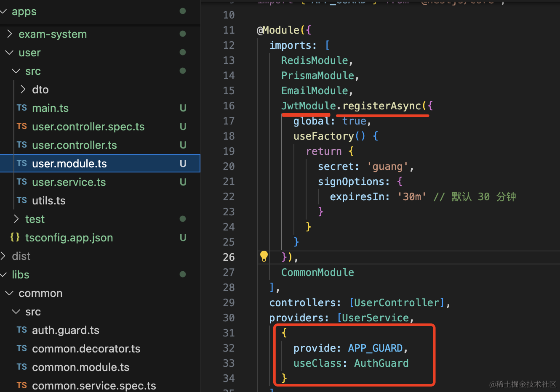Click the TS icon next to auth.guard.ts
Viewport: 560px width, 392px height.
point(22,330)
